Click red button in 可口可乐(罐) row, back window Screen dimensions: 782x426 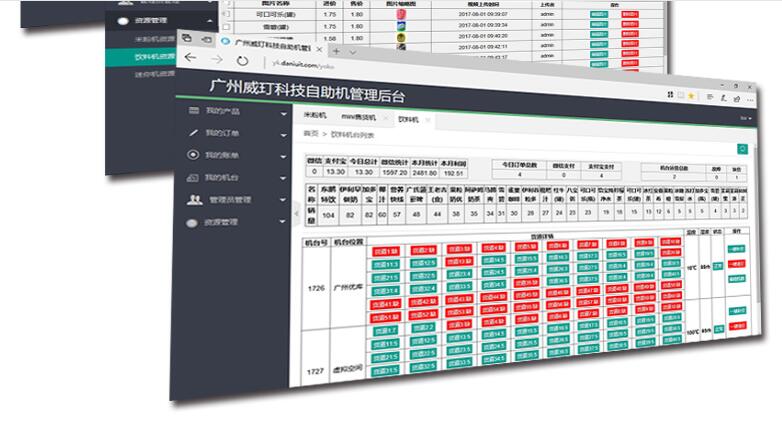point(630,14)
